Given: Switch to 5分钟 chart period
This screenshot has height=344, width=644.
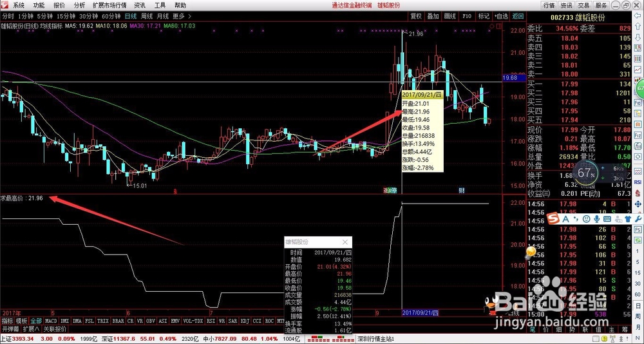Looking at the screenshot, I should [44, 17].
